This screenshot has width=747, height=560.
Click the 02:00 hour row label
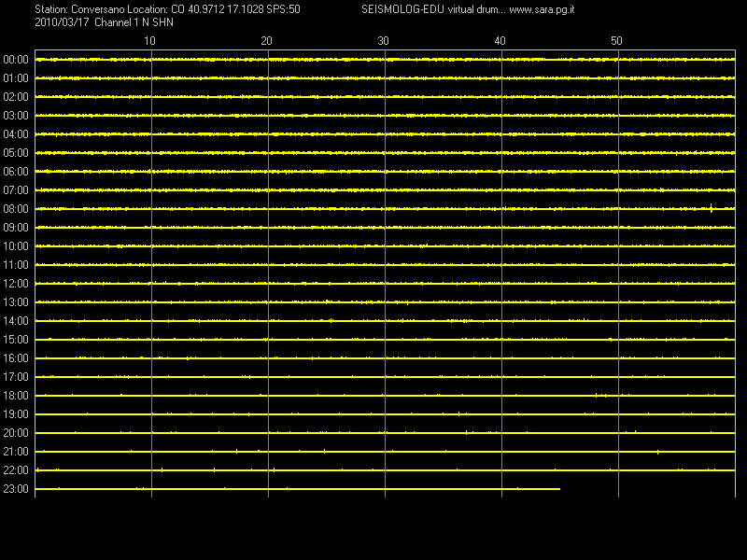click(16, 97)
